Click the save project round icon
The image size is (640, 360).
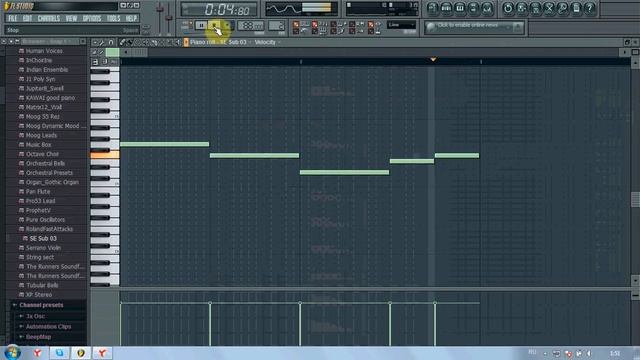click(x=522, y=8)
